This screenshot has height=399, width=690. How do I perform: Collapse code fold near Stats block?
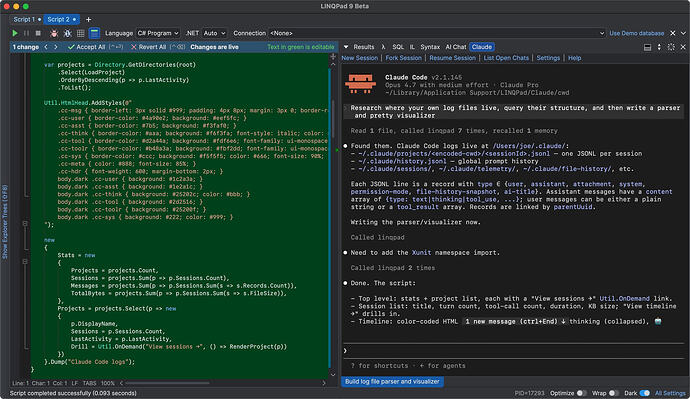coord(25,261)
